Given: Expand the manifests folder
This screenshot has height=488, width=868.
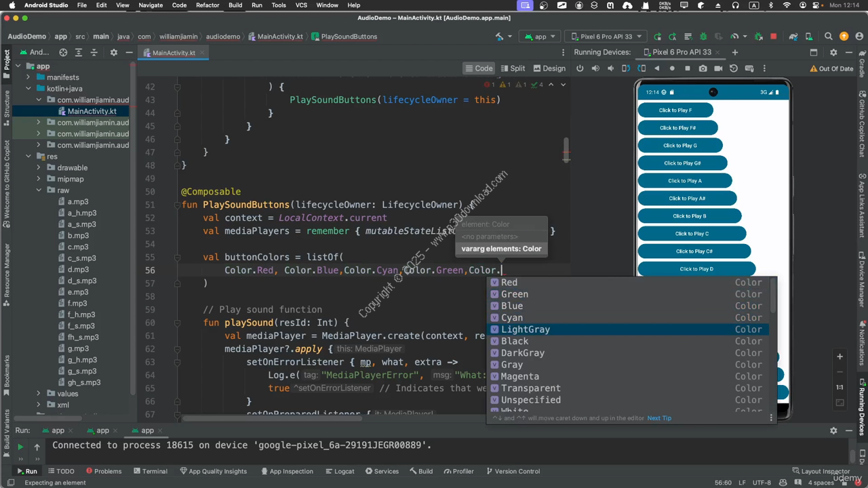Looking at the screenshot, I should tap(29, 77).
